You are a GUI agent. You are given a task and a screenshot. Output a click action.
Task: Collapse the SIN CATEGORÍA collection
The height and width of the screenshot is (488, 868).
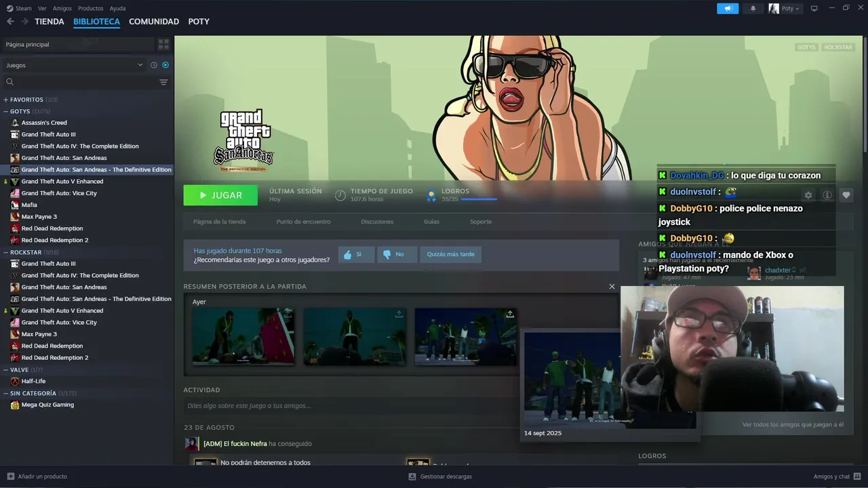coord(6,393)
